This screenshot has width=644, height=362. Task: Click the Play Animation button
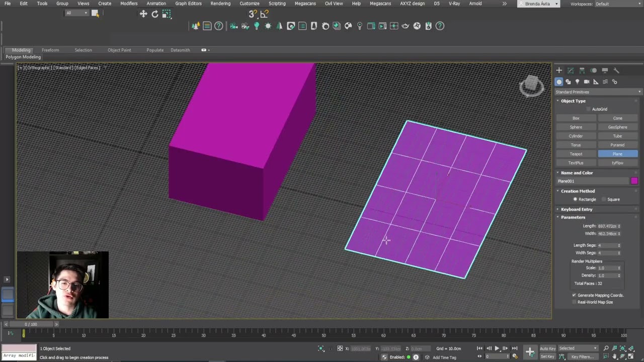tap(497, 348)
